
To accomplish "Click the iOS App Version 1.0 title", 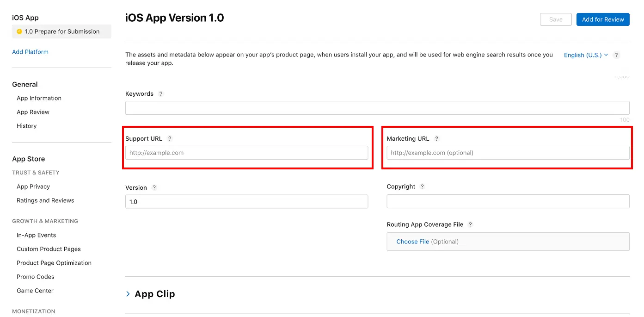I will click(x=175, y=18).
